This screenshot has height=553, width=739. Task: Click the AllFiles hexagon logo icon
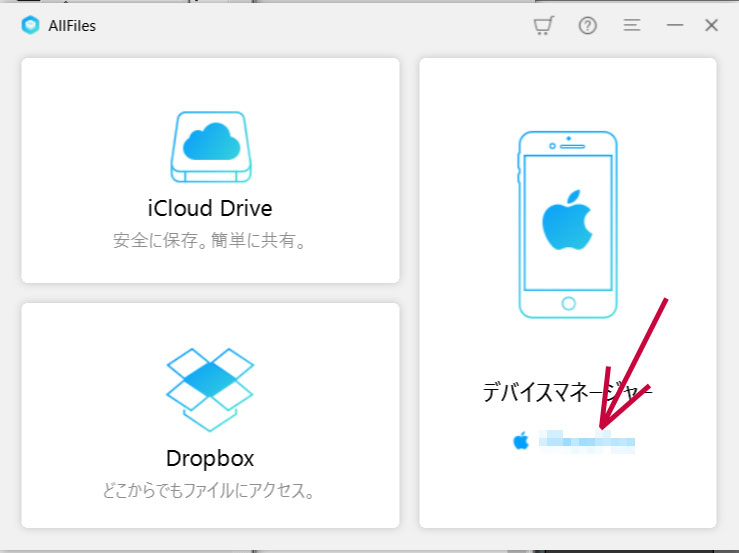tap(29, 26)
